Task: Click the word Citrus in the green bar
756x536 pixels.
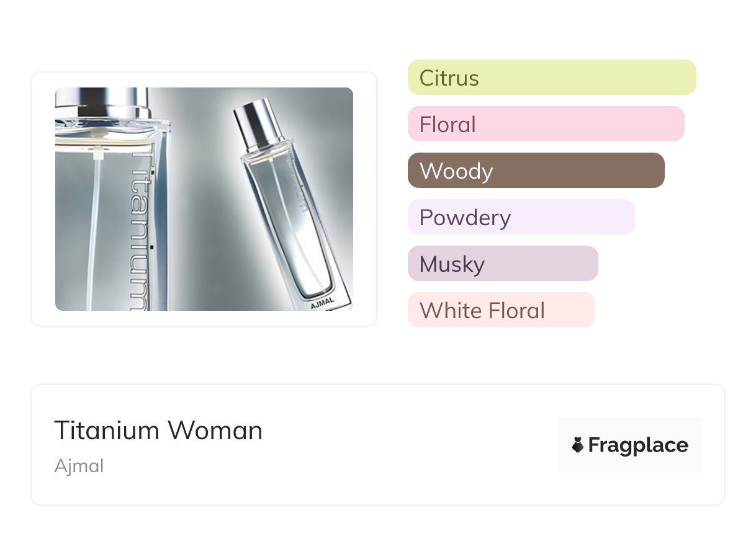Action: (x=449, y=78)
